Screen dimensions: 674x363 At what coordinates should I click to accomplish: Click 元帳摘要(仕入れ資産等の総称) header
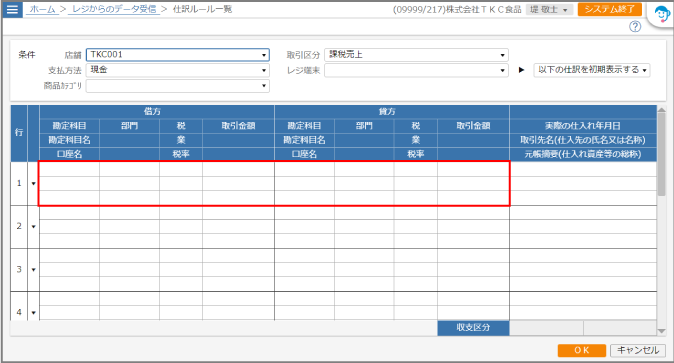click(583, 154)
